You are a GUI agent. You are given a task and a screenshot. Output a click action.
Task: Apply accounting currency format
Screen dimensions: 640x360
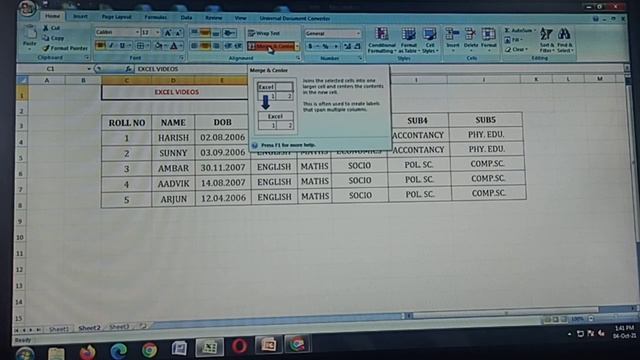click(311, 46)
